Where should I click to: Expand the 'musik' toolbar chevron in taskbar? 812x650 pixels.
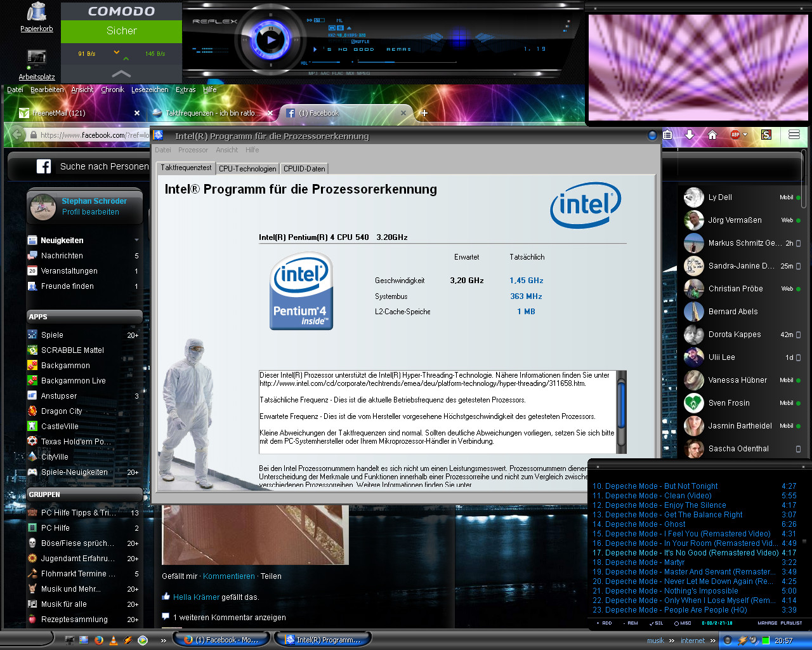[672, 641]
